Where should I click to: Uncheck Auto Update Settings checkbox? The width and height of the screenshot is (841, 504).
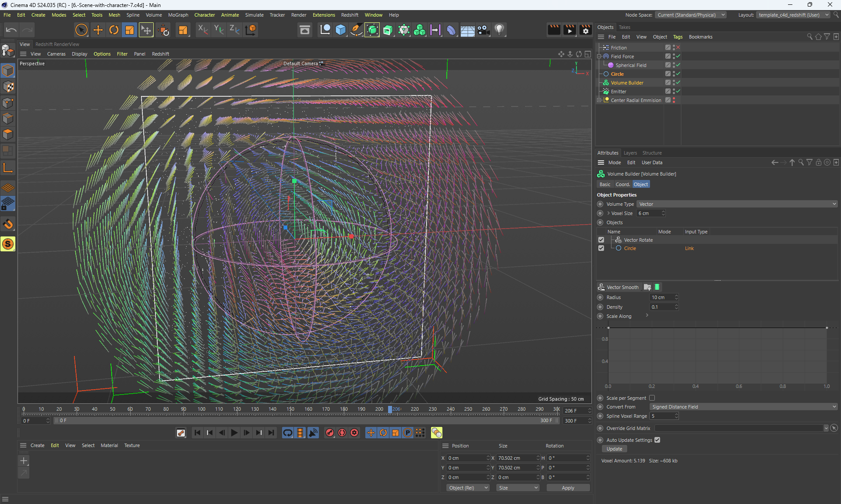pyautogui.click(x=657, y=440)
